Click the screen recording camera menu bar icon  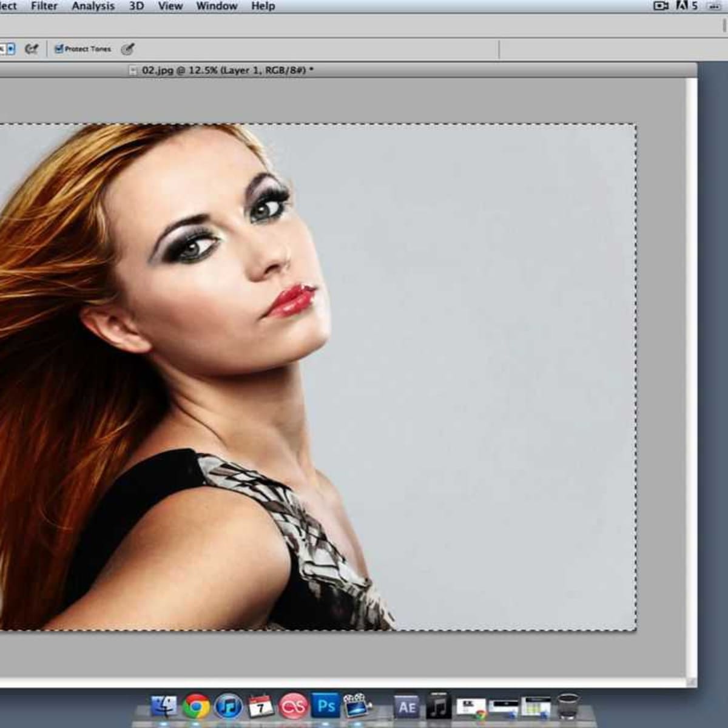tap(661, 6)
